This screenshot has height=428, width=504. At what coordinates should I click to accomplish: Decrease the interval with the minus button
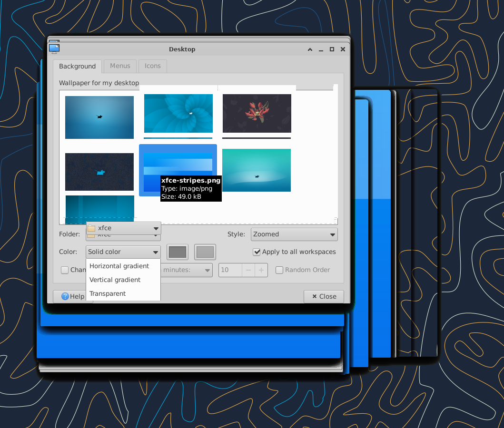tap(248, 270)
